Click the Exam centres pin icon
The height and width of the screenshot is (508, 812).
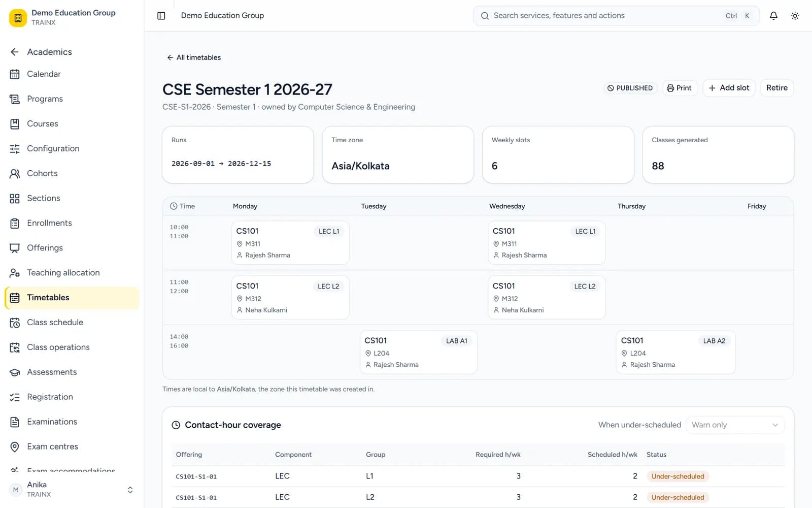click(15, 447)
